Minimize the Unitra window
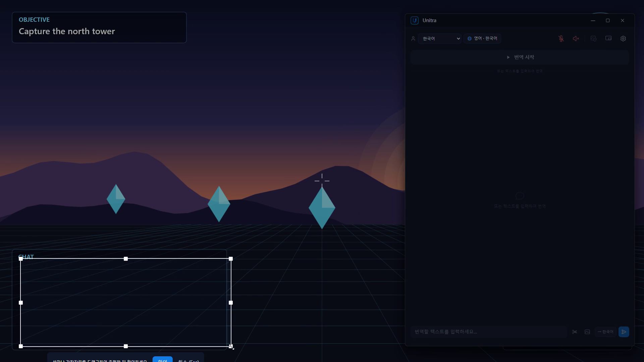The image size is (644, 362). tap(593, 20)
